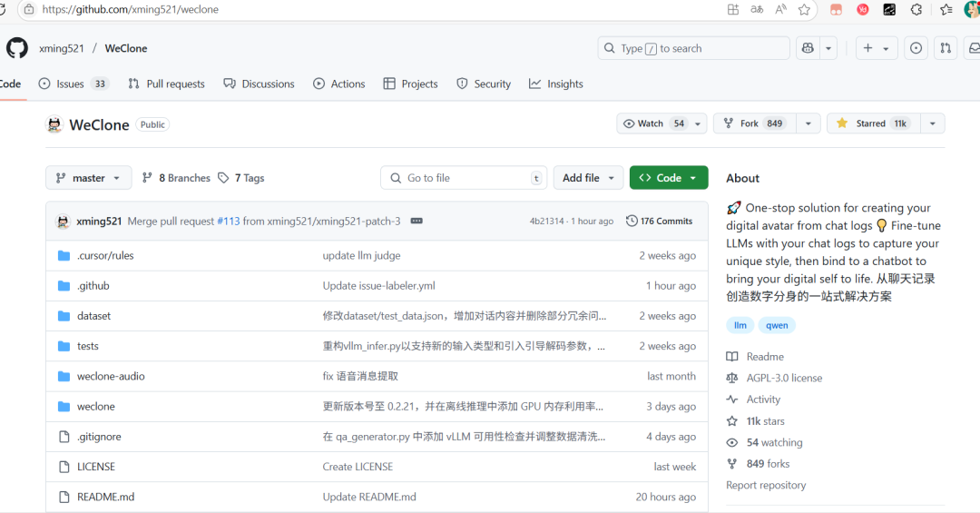This screenshot has height=513, width=980.
Task: Expand Starred lists dropdown arrow
Action: 933,123
